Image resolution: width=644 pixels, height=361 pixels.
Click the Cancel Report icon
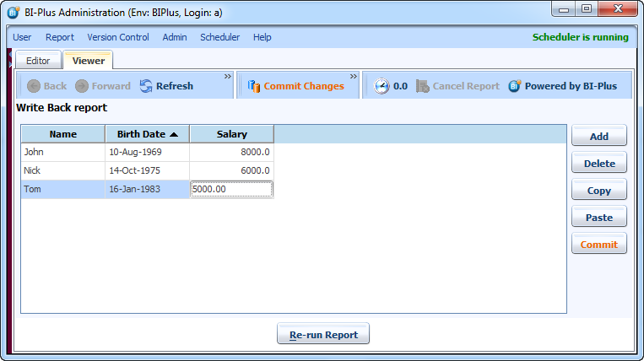422,86
